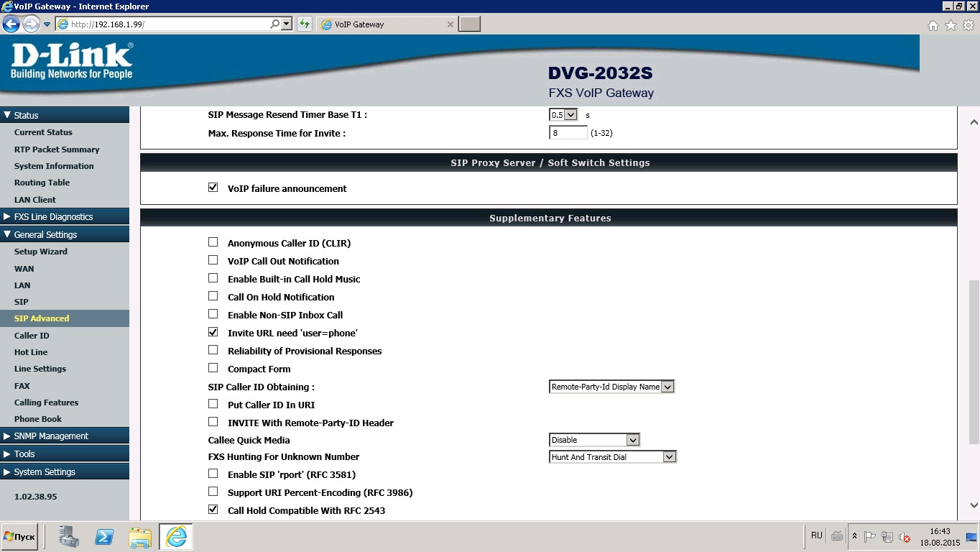Open Windows Explorer folder icon in taskbar
The height and width of the screenshot is (552, 980).
pyautogui.click(x=141, y=537)
